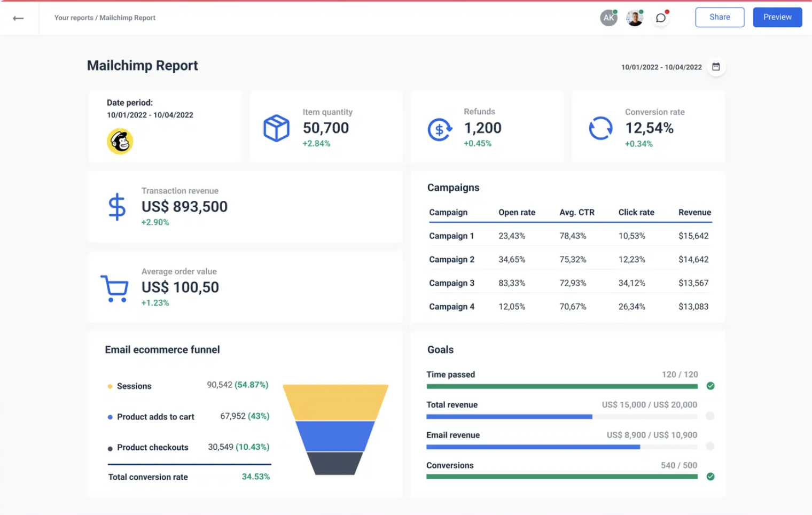Viewport: 812px width, 515px height.
Task: Click the Transaction revenue dollar sign icon
Action: tap(117, 207)
